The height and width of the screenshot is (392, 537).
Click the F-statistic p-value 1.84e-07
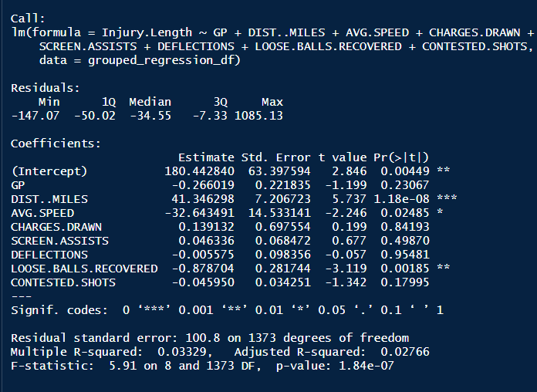point(366,366)
